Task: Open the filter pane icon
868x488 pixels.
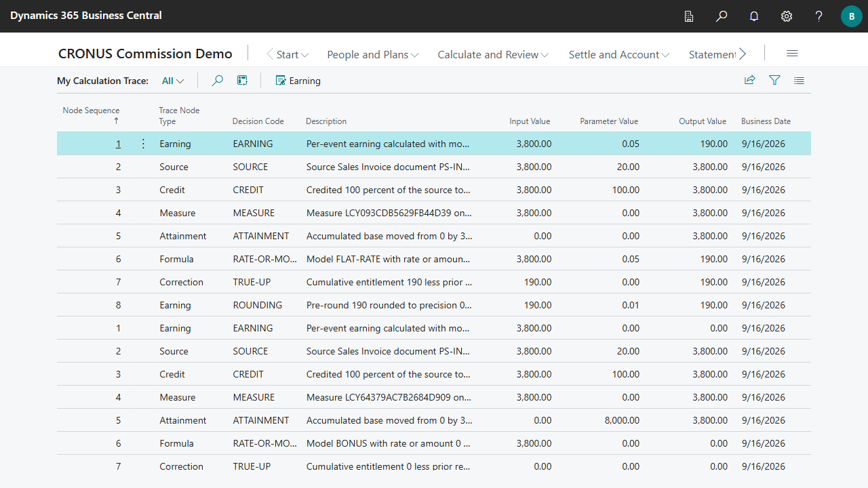Action: click(x=774, y=81)
